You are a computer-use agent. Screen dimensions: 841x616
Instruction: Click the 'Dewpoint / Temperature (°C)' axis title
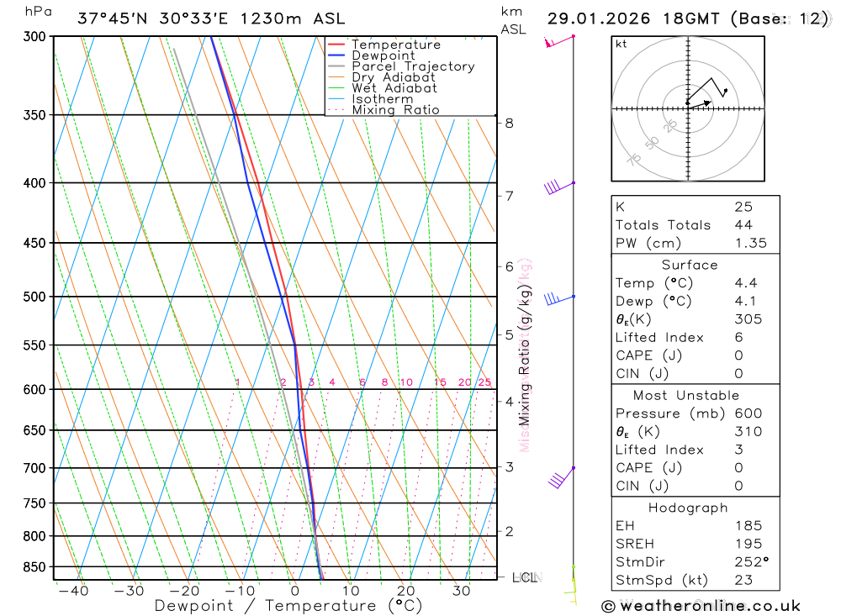(288, 606)
